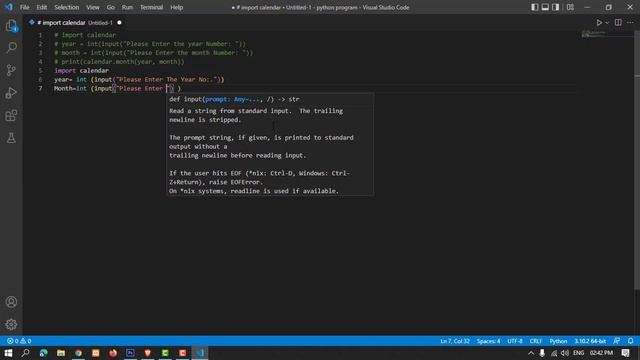640x360 pixels.
Task: Open the Manage gear settings
Action: point(11,324)
